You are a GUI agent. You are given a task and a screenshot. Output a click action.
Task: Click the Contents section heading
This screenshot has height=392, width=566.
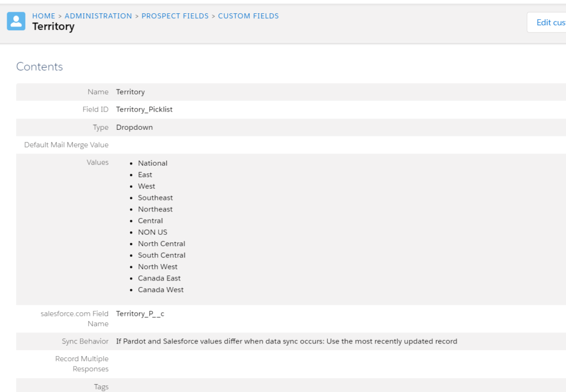[x=39, y=67]
